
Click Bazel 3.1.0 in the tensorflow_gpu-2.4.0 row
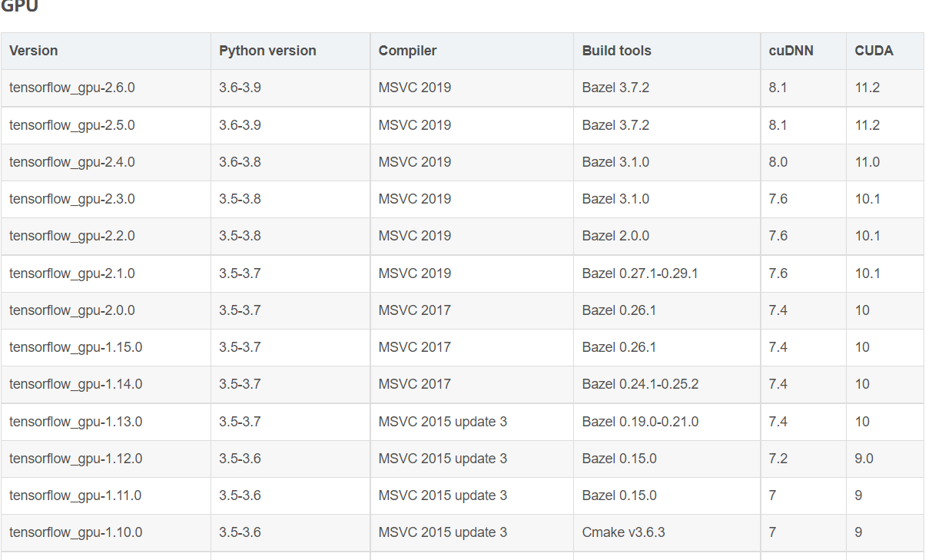667,162
